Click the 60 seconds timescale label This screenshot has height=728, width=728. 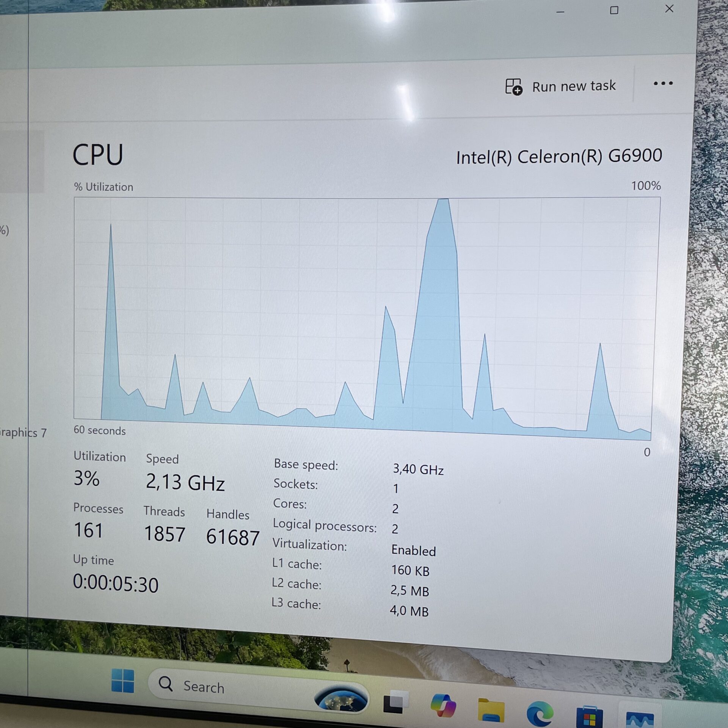click(x=100, y=431)
